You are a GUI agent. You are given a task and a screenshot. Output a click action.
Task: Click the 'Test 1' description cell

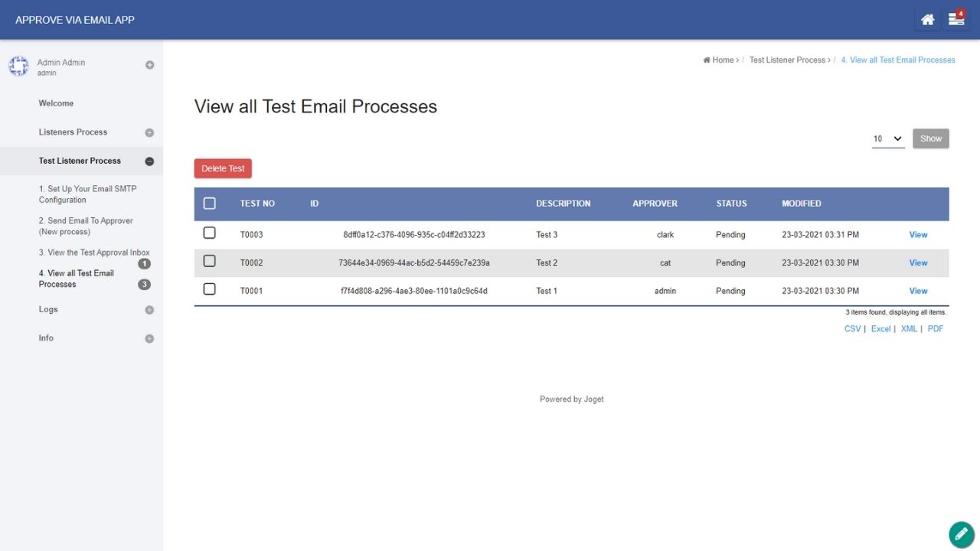[x=547, y=291]
